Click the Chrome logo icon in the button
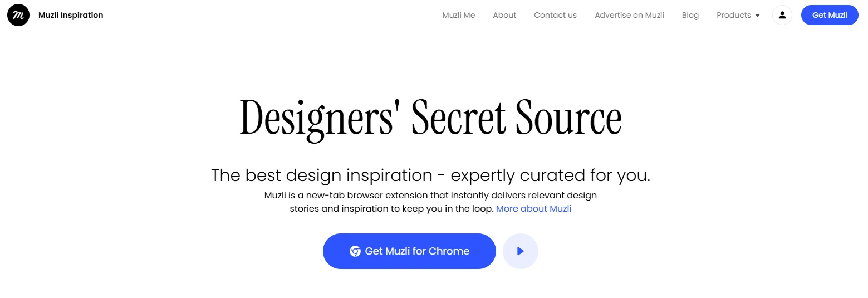The height and width of the screenshot is (298, 868). [x=355, y=251]
